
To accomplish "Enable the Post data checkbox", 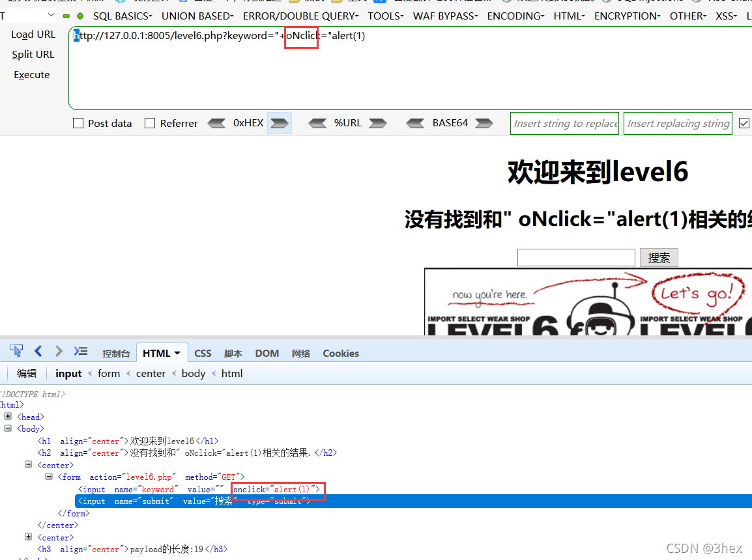I will coord(78,123).
